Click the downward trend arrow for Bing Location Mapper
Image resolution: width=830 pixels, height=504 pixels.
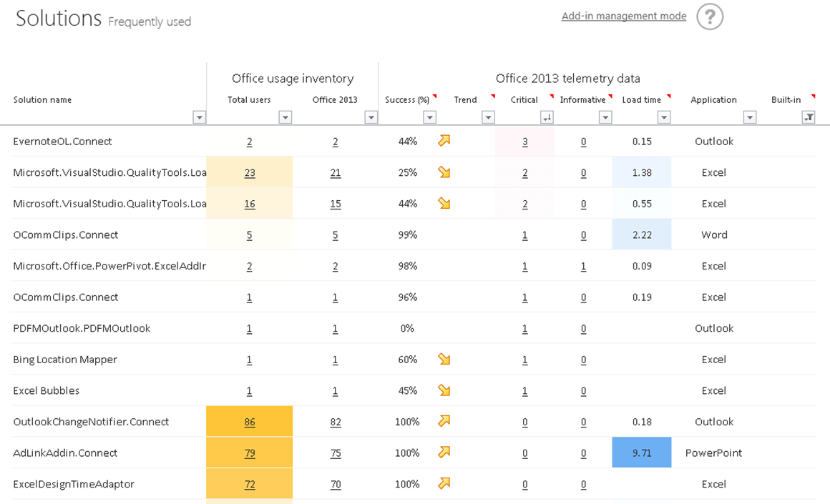pos(444,359)
